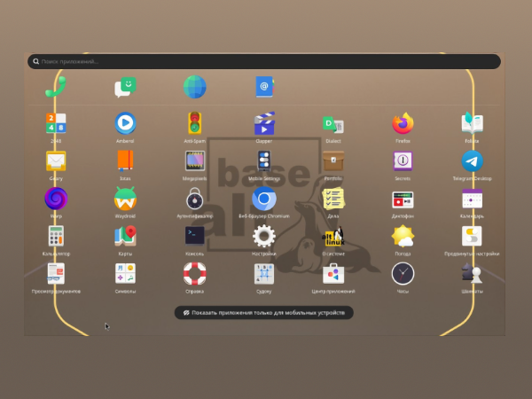Screen dimensions: 532x399
Task: Open Продвинутые настройки
Action: coord(472,236)
